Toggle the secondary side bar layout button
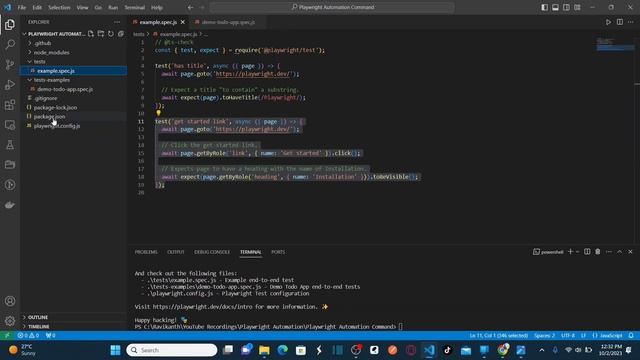This screenshot has width=640, height=360. [x=567, y=7]
